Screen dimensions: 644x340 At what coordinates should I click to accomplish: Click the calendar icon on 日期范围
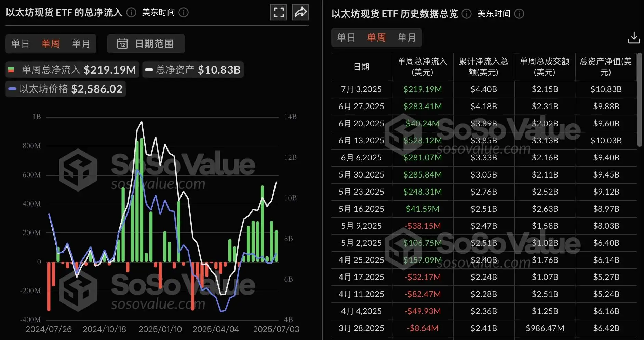pyautogui.click(x=122, y=44)
